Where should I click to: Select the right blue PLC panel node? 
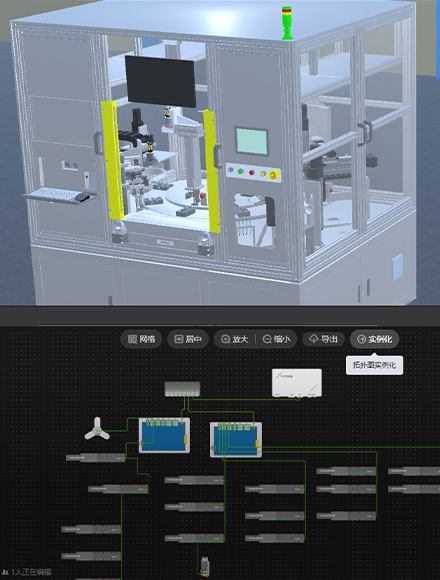tap(236, 440)
